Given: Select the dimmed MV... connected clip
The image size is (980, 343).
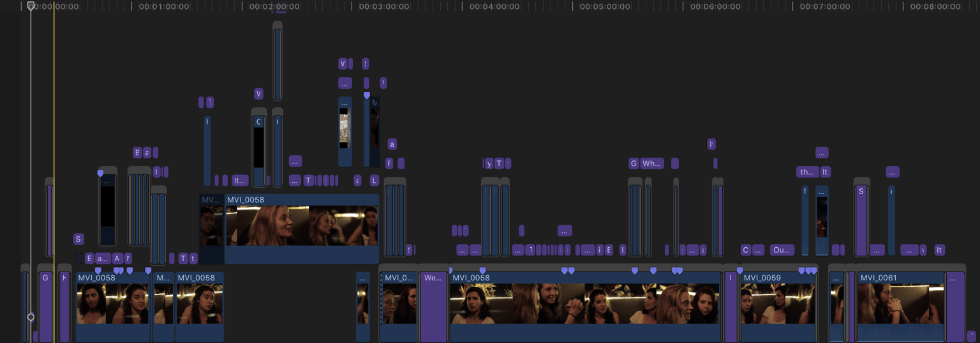Looking at the screenshot, I should tap(211, 229).
